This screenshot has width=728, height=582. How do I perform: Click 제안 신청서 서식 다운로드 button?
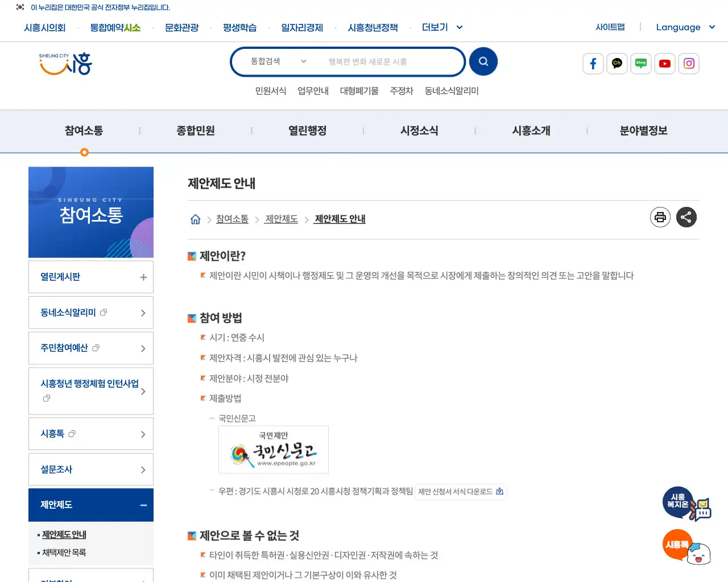[x=461, y=492]
